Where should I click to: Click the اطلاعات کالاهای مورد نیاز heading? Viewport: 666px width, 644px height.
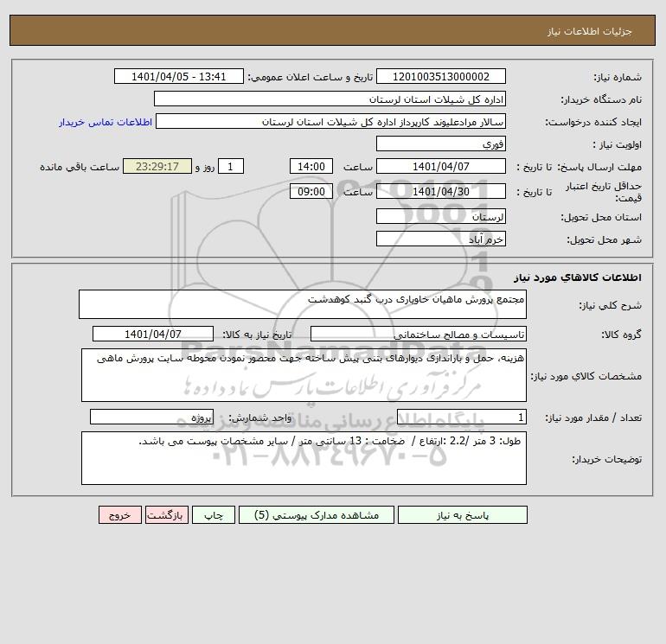click(x=578, y=277)
